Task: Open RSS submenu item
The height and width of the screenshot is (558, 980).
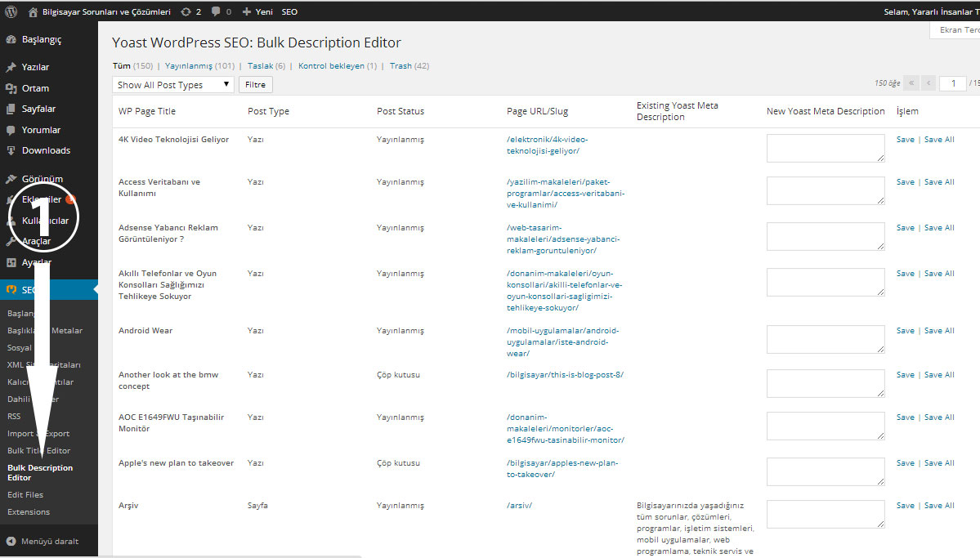Action: (x=14, y=416)
